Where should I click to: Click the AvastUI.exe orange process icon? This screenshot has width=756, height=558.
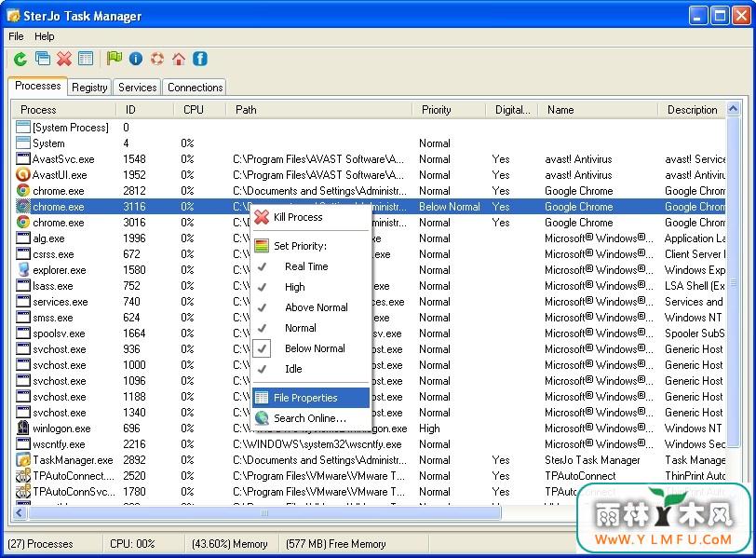pyautogui.click(x=22, y=174)
